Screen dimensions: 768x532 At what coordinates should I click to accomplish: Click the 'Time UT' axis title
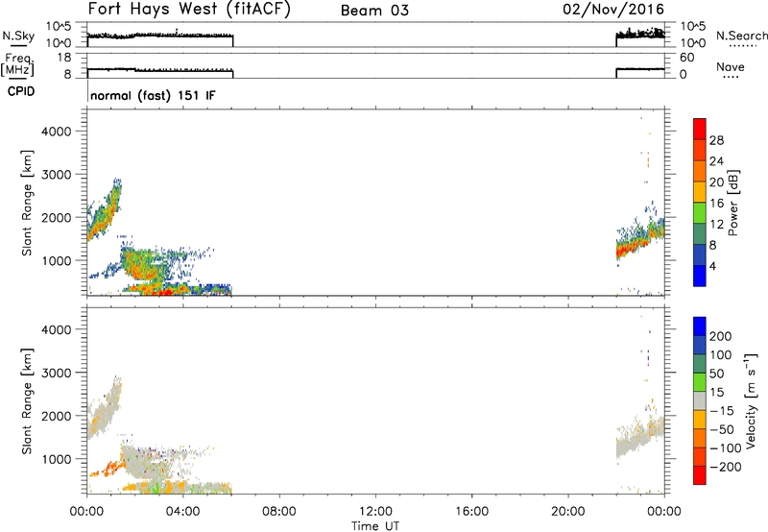click(375, 526)
